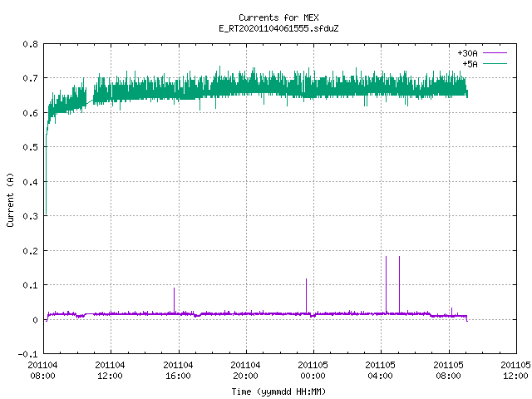Image resolution: width=532 pixels, height=399 pixels.
Task: Click the 201105 12:00 x-axis tick label
Action: coord(515,370)
